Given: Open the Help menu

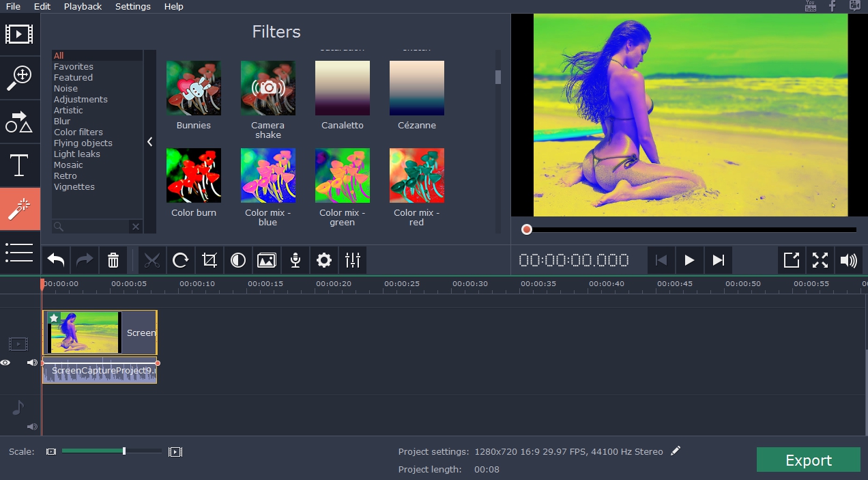Looking at the screenshot, I should [174, 6].
